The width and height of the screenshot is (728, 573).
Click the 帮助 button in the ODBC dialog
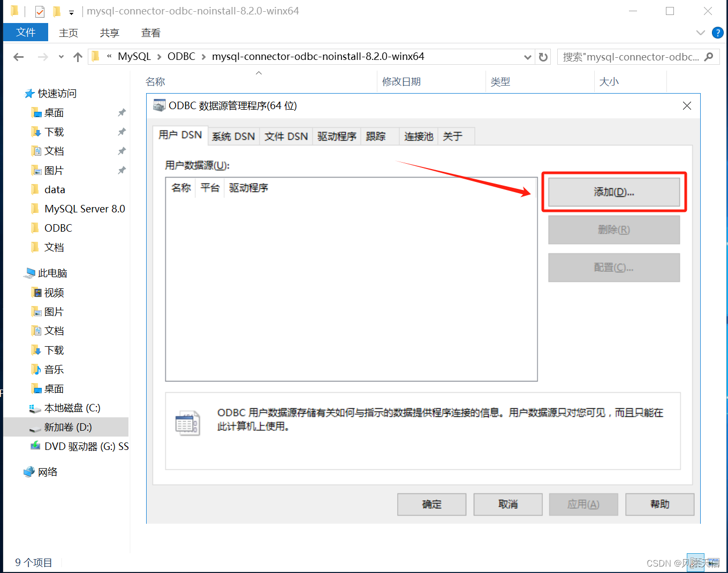(x=659, y=504)
